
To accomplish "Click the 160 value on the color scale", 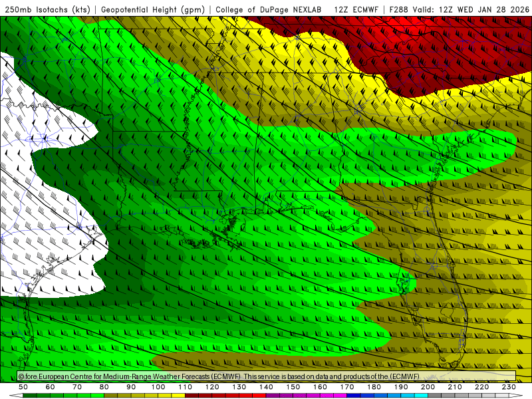I will (x=320, y=387).
